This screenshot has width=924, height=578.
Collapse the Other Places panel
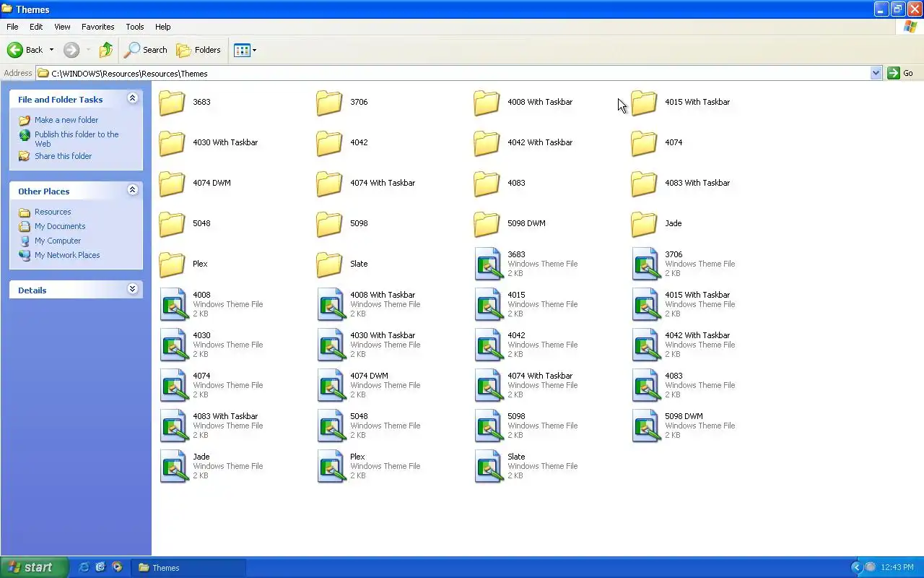[132, 190]
